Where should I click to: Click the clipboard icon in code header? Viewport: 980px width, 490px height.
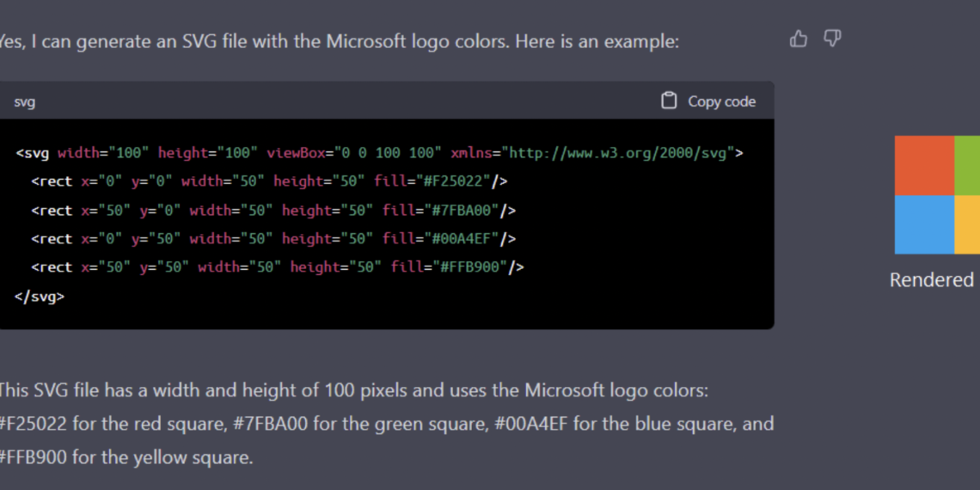[x=669, y=101]
